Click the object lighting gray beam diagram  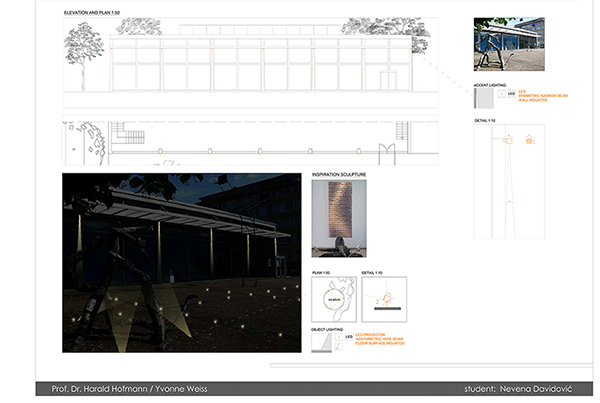(322, 341)
